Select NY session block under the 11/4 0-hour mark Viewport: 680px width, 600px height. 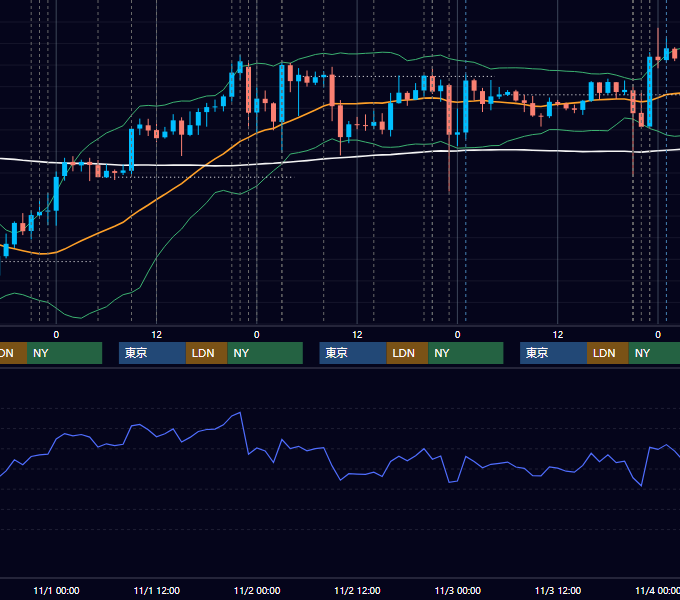coord(654,353)
